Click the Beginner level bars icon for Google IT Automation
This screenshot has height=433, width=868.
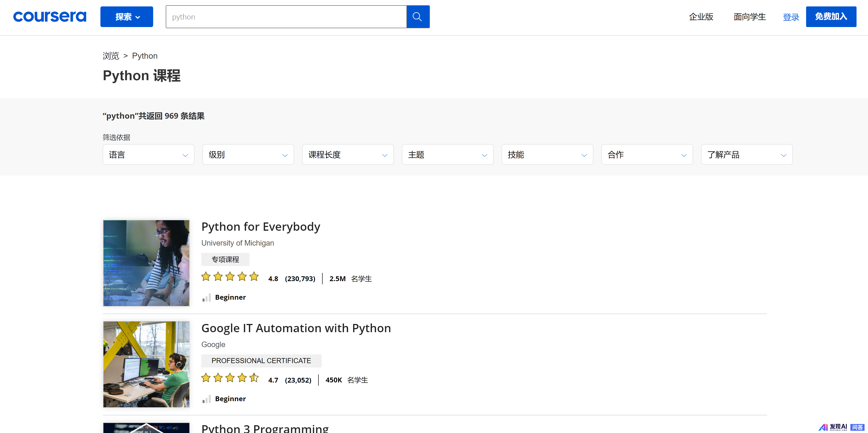[x=207, y=399]
